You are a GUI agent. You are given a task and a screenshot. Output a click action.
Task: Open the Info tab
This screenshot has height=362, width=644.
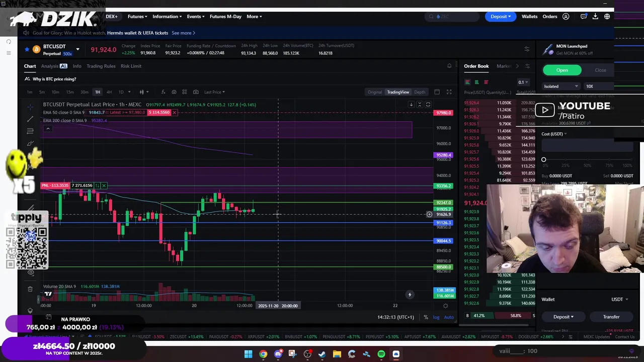pos(77,66)
